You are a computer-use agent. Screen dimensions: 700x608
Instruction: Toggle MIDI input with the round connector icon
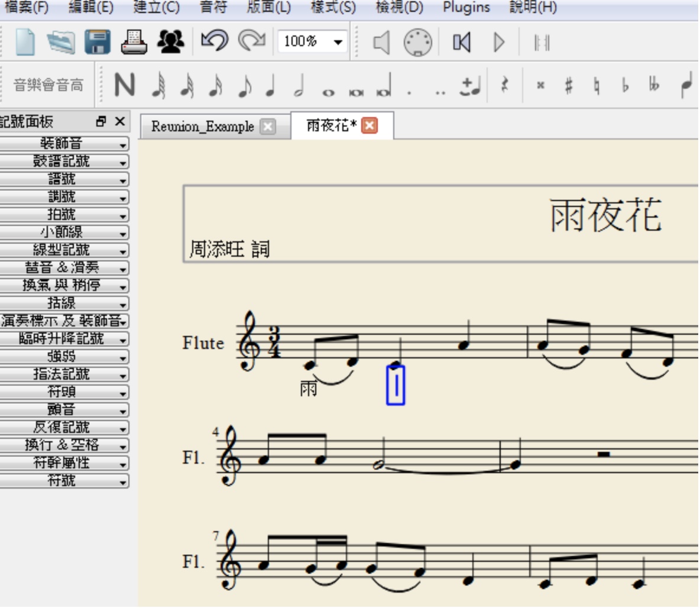(417, 43)
